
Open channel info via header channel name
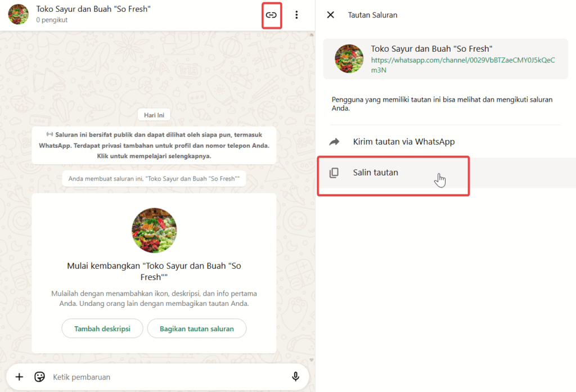point(93,10)
